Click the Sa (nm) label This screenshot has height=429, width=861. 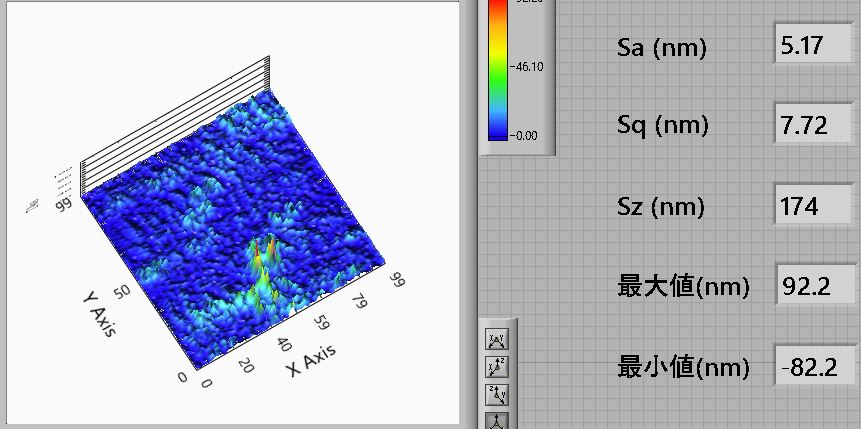pos(662,47)
